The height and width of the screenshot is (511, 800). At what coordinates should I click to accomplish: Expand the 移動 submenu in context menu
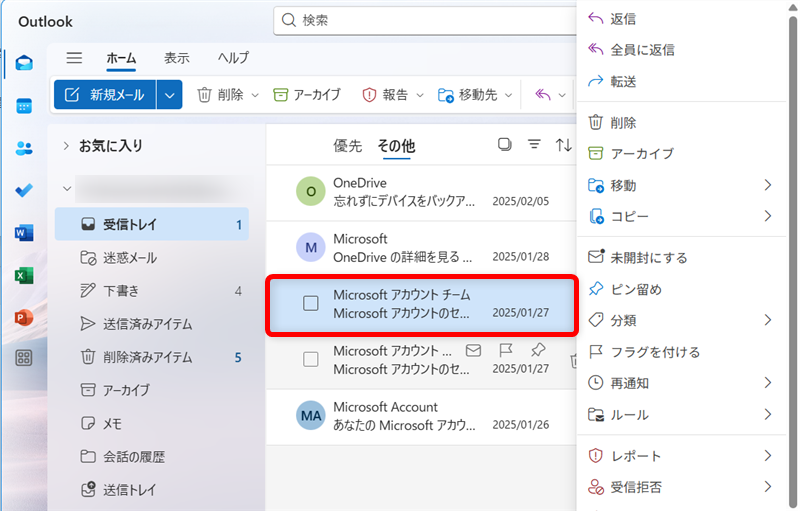[x=768, y=185]
